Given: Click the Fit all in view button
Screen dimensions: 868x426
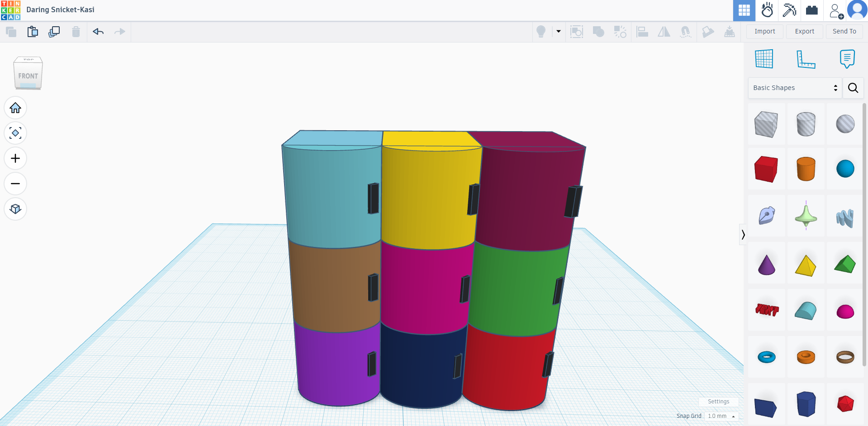Looking at the screenshot, I should [x=15, y=133].
